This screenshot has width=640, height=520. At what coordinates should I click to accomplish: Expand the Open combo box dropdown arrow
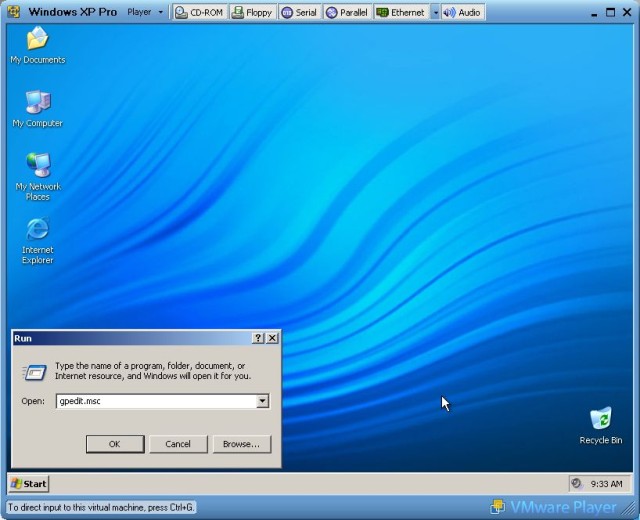262,401
